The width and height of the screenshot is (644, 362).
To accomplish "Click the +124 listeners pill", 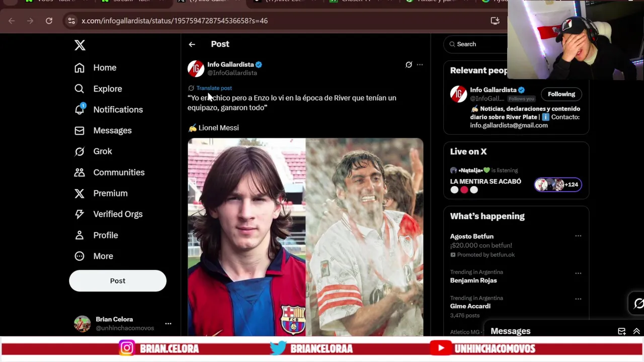I will [x=558, y=185].
